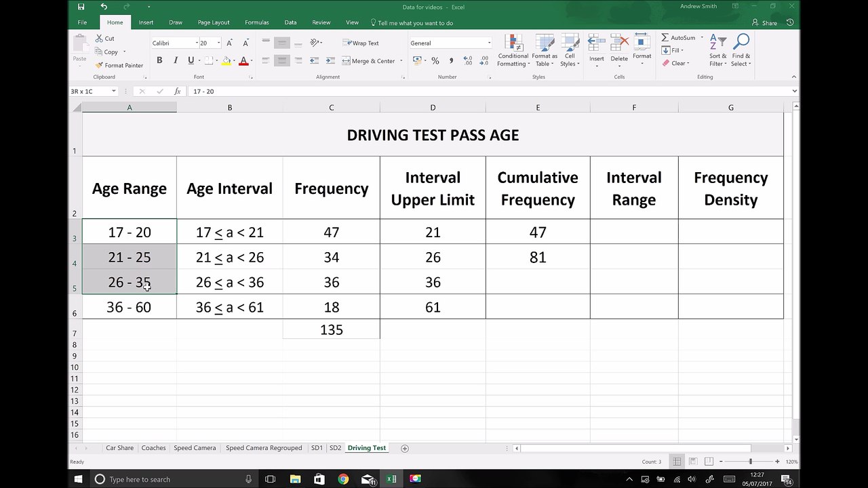
Task: Click the Insert Function fx icon
Action: [x=178, y=91]
